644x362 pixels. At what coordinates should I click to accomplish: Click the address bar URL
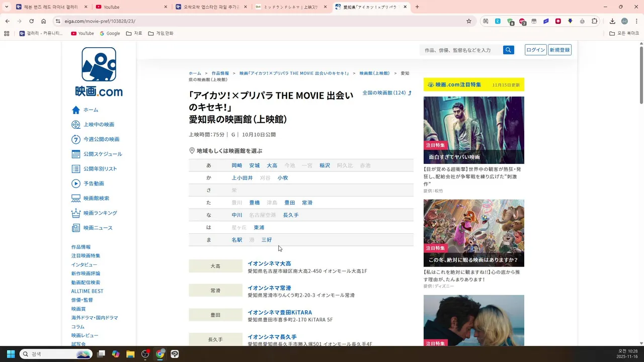pos(100,21)
